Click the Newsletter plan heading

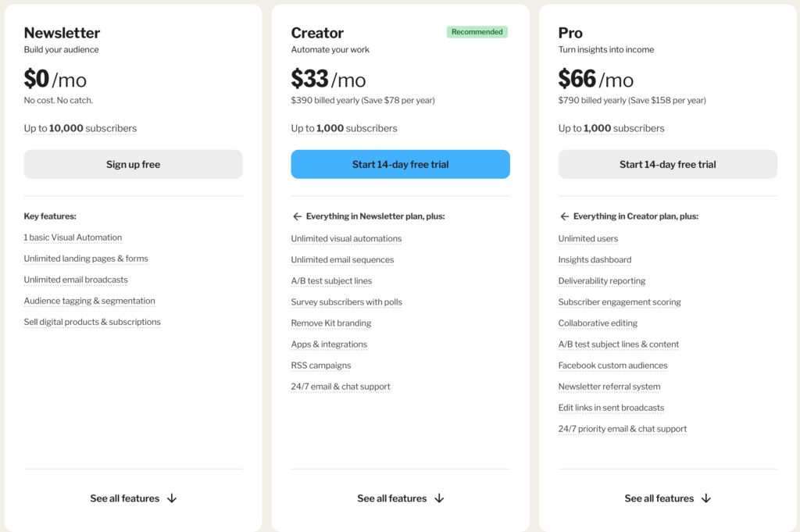(62, 33)
